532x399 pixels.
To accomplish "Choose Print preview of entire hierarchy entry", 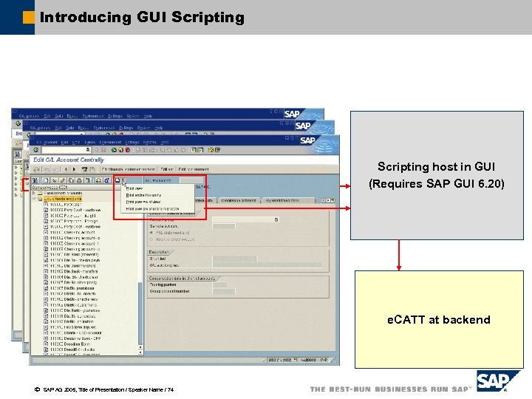I will 152,209.
